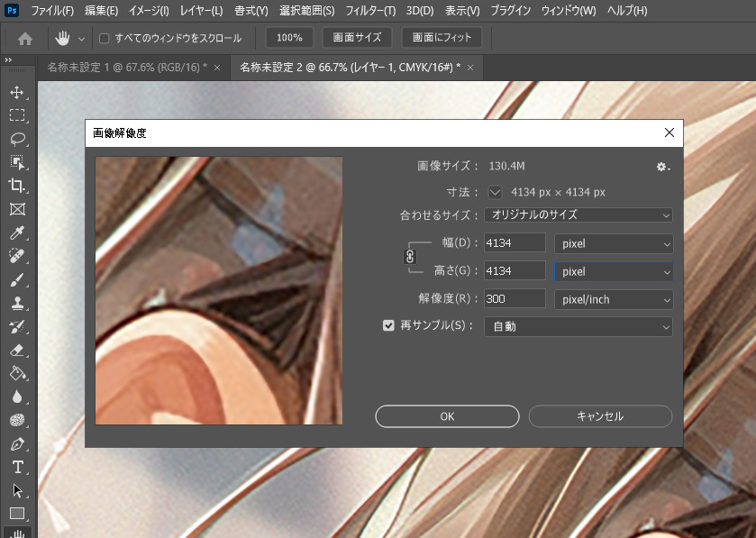Open the 書式(Y) menu
Image resolution: width=756 pixels, height=538 pixels.
point(250,11)
